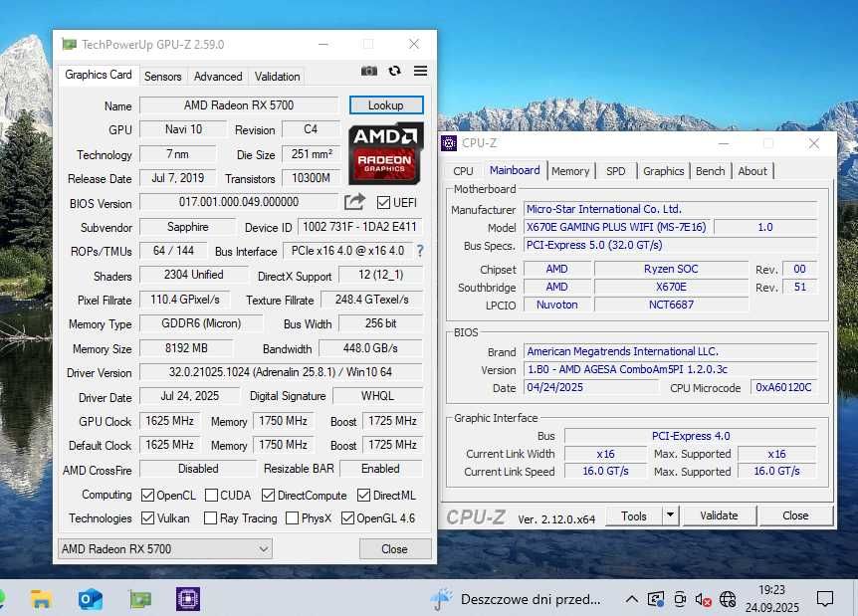Click LPCIO NCT6687 value in CPU-Z
858x616 pixels.
coord(671,305)
